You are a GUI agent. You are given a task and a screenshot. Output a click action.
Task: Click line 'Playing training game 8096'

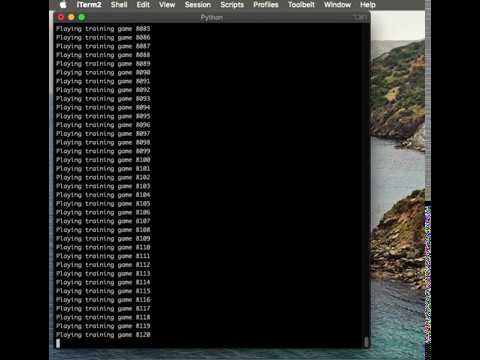coord(103,125)
